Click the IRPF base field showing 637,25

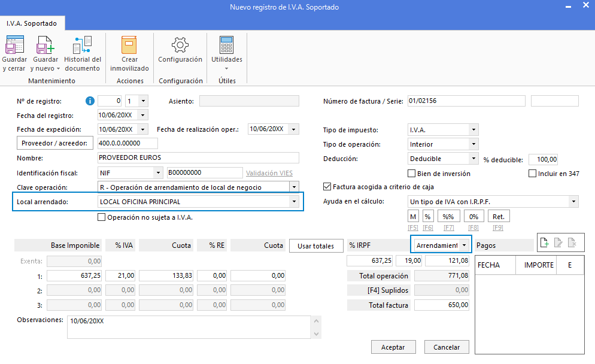pyautogui.click(x=370, y=261)
